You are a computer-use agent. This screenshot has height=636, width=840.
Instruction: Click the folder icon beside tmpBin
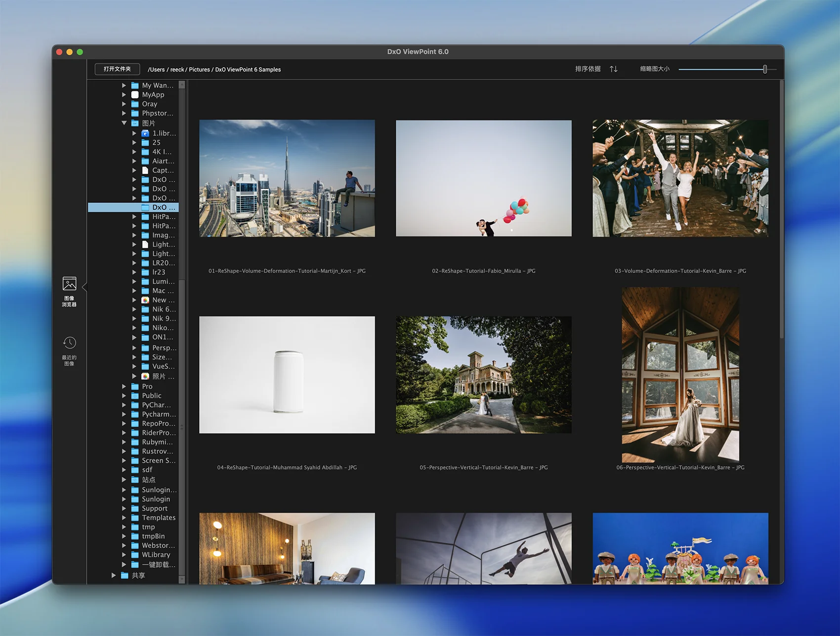(x=135, y=536)
